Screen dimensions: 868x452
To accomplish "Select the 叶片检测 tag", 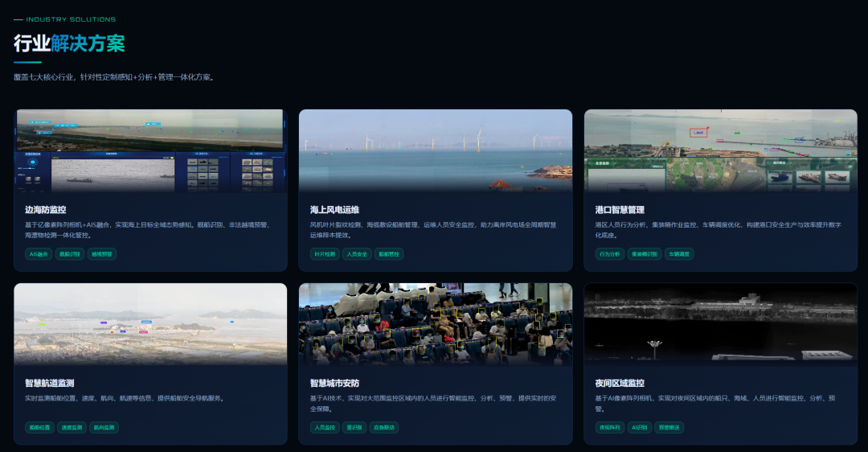I will click(x=325, y=254).
